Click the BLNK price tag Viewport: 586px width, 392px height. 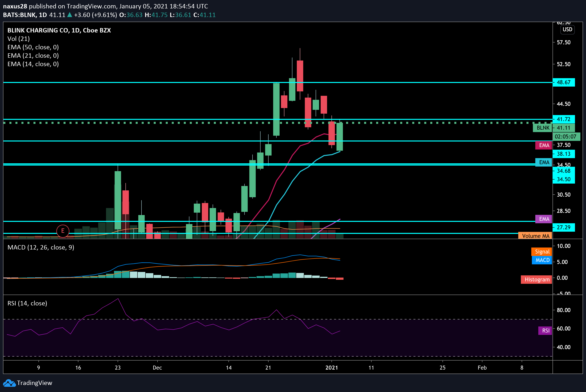[x=543, y=128]
